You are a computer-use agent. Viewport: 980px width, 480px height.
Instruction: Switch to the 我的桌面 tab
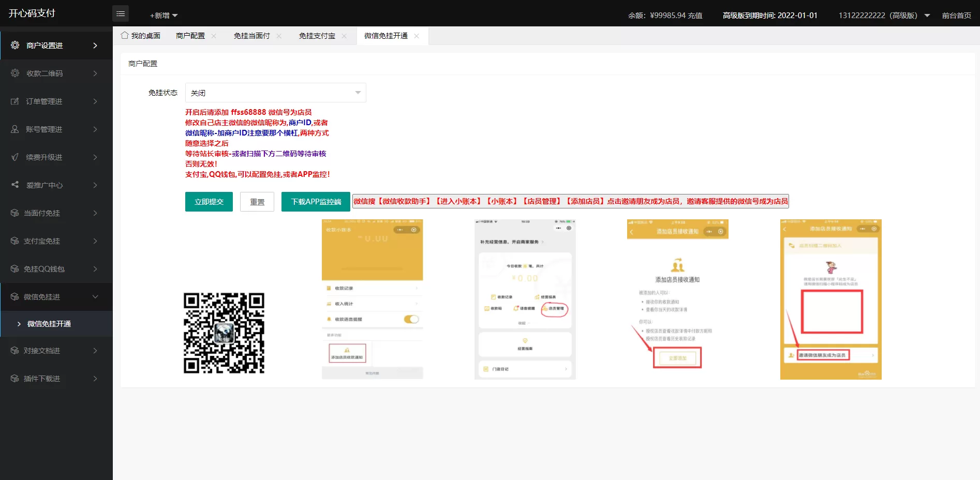145,36
